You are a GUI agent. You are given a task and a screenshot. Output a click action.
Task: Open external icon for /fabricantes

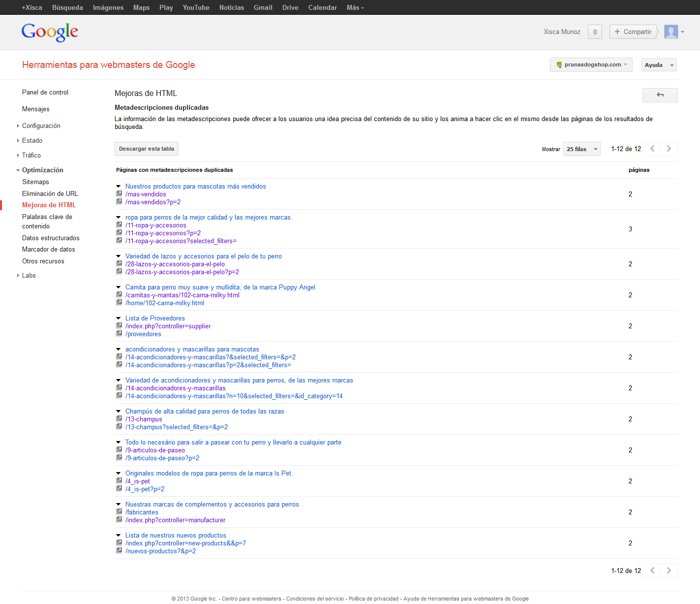(x=119, y=512)
